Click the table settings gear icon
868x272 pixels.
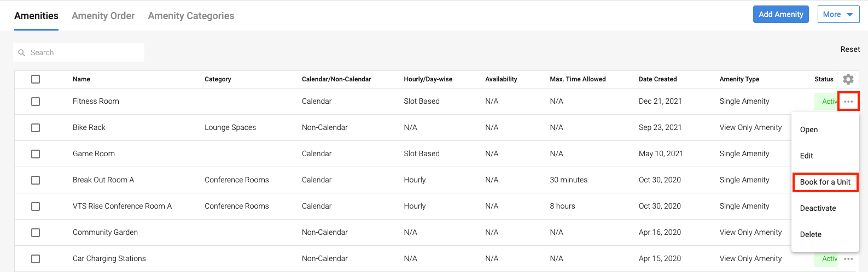coord(848,79)
